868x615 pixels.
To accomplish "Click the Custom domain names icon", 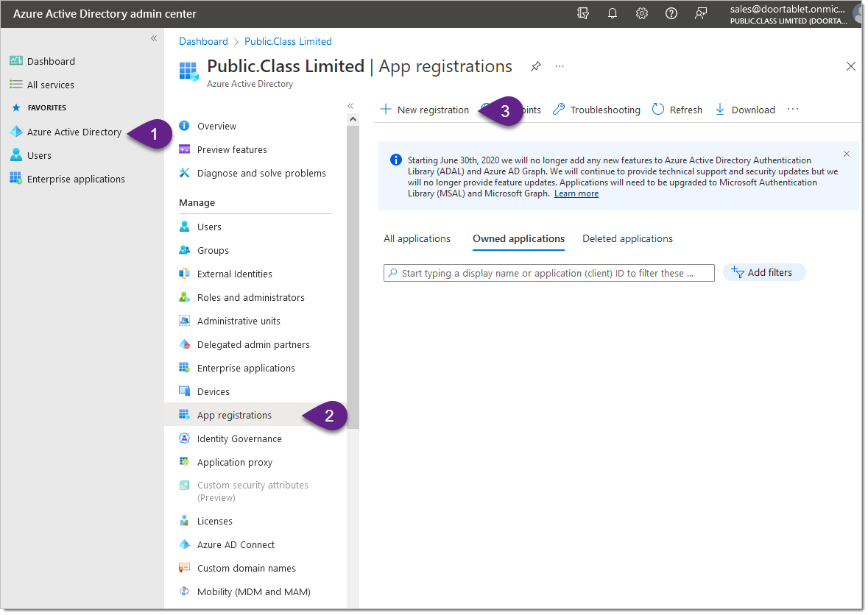I will (184, 567).
